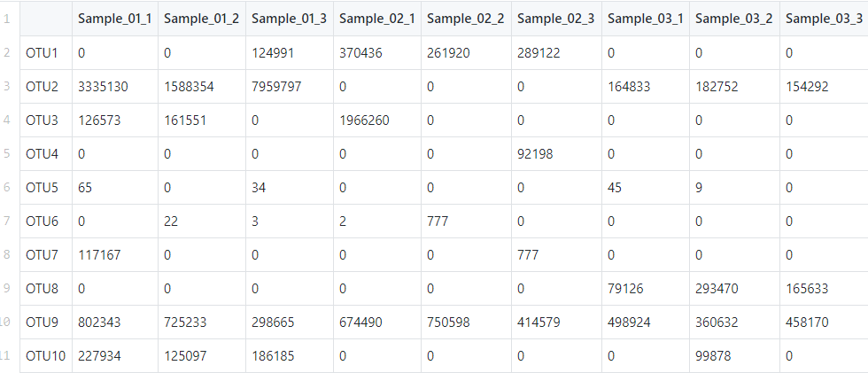The width and height of the screenshot is (868, 373).
Task: Click the cell with value 124991
Action: [290, 53]
